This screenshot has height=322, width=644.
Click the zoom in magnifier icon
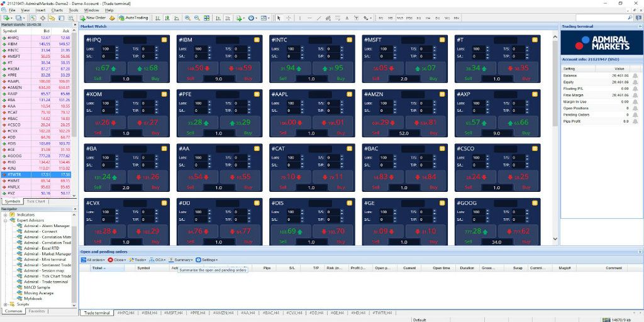(187, 18)
